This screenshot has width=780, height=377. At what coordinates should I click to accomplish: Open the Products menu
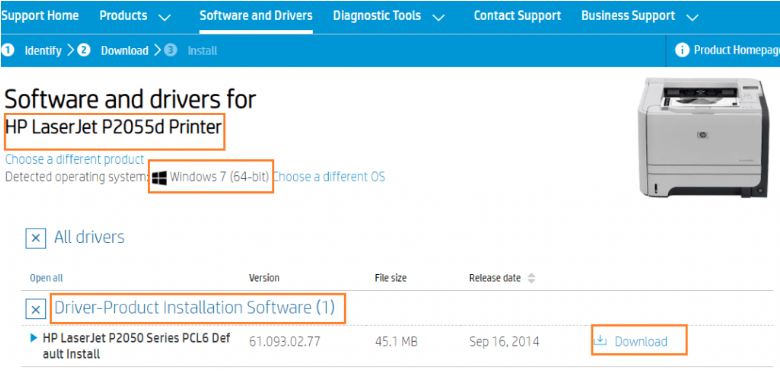(123, 15)
